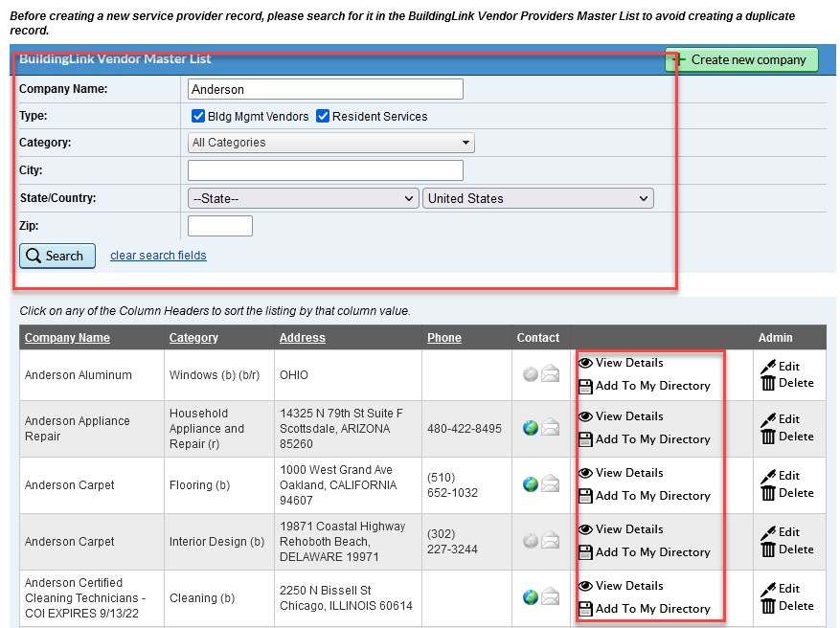Add Anderson Aluminum to My Directory
This screenshot has width=840, height=628.
pos(645,386)
